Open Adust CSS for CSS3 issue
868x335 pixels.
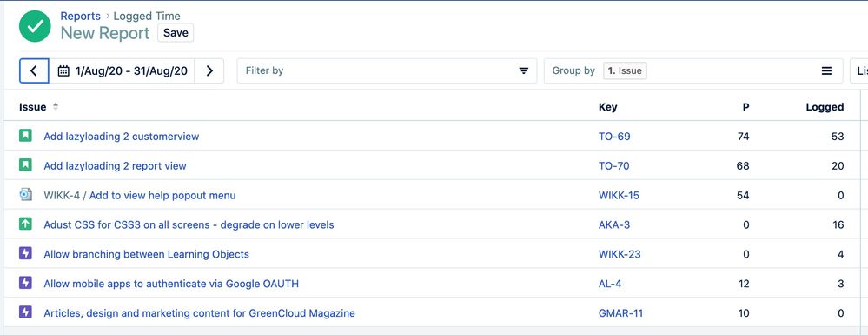coord(189,224)
